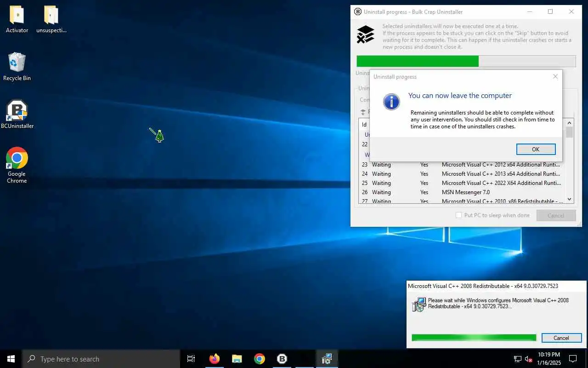Open Task View from the taskbar
588x368 pixels.
tap(191, 359)
